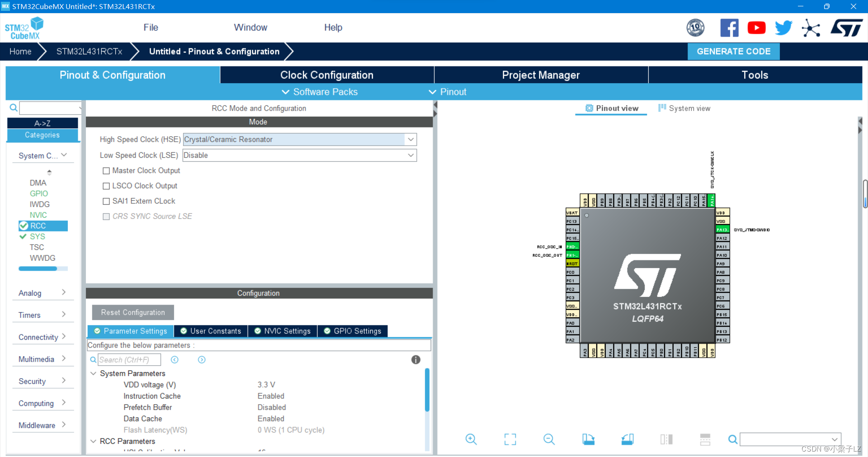The image size is (868, 457).
Task: Show parameter info with the i icon
Action: point(415,359)
